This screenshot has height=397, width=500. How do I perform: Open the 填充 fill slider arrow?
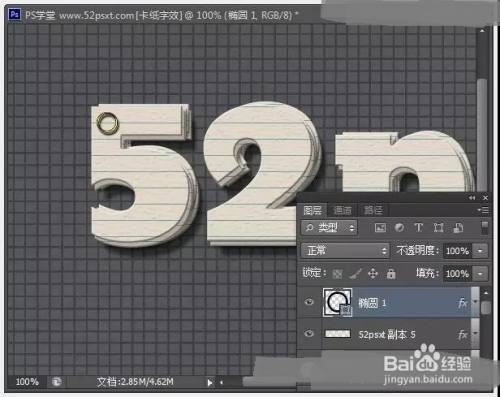480,274
